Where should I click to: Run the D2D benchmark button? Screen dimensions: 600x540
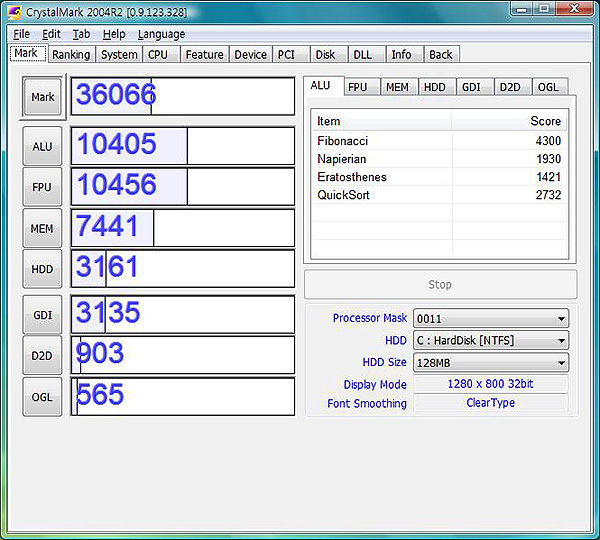click(42, 356)
